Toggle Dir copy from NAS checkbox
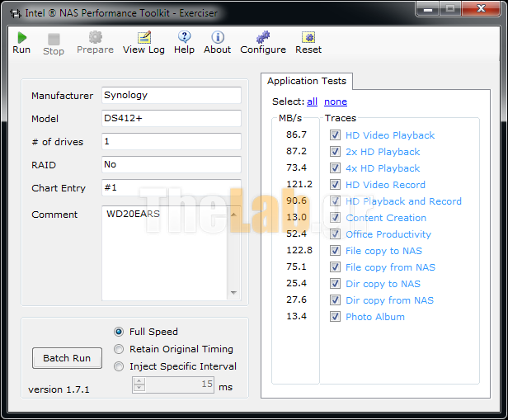 pos(335,300)
